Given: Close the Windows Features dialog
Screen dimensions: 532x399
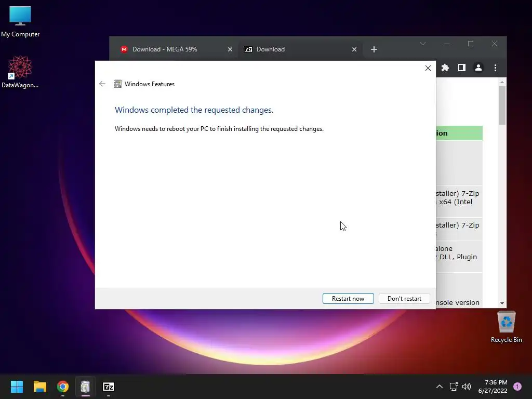Looking at the screenshot, I should 428,68.
